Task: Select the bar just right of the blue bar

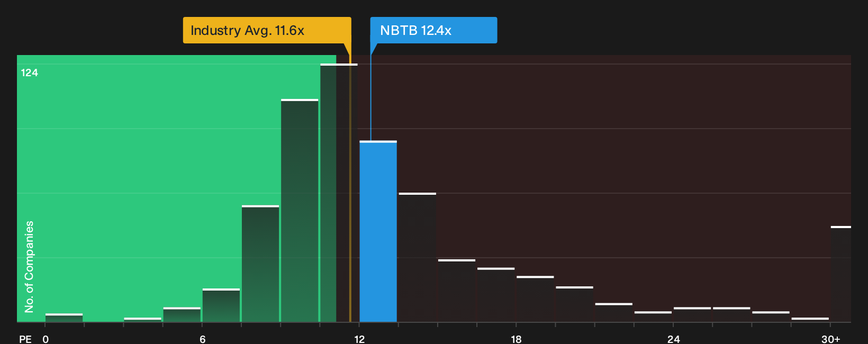Action: coord(417,257)
